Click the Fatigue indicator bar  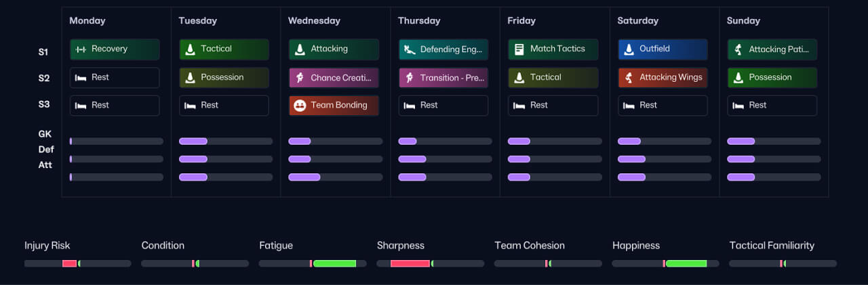coord(312,263)
